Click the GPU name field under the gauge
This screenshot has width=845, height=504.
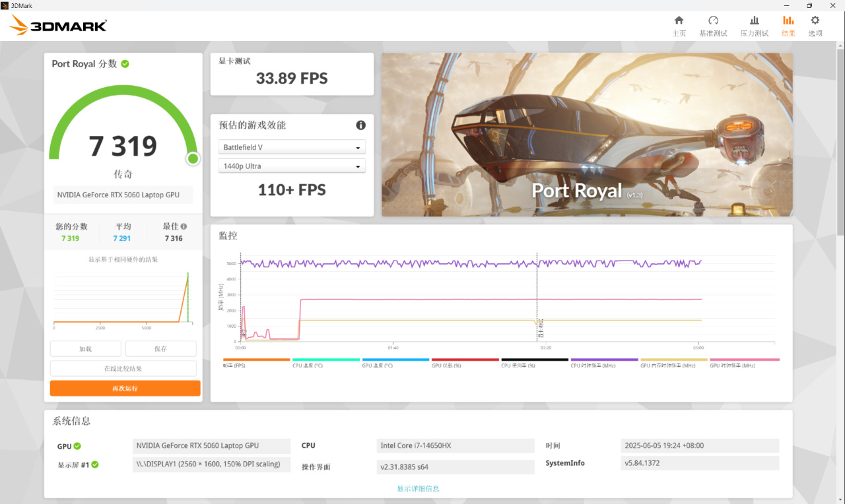tap(123, 195)
